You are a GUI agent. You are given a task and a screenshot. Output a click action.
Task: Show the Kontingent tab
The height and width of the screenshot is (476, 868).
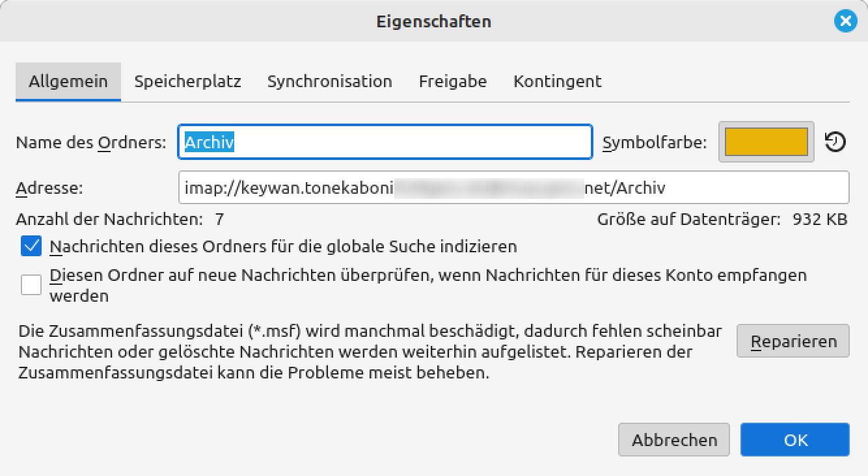(x=557, y=82)
